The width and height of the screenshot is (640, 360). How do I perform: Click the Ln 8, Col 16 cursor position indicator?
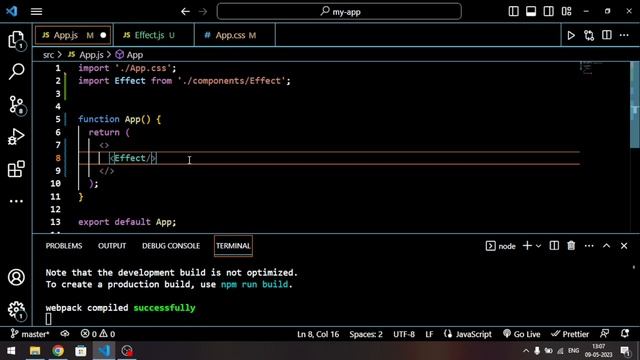[318, 334]
